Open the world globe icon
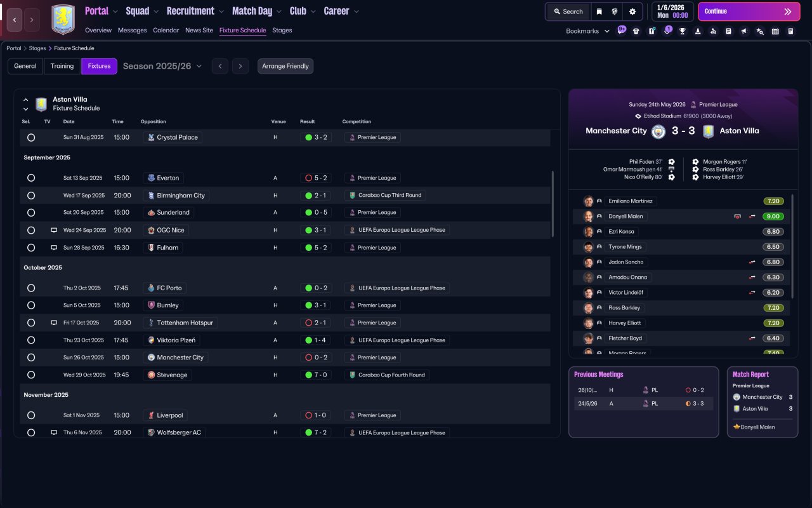The width and height of the screenshot is (812, 508). [x=615, y=11]
